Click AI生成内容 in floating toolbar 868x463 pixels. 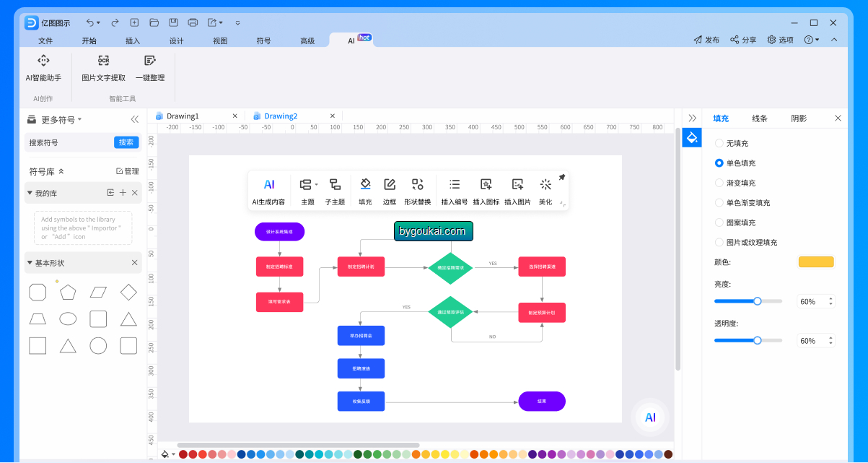pyautogui.click(x=268, y=192)
